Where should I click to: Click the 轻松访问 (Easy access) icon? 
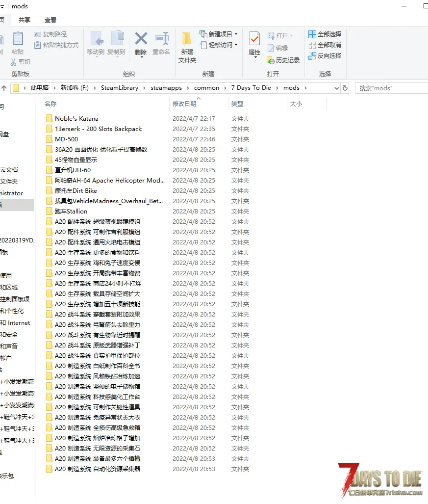(203, 45)
